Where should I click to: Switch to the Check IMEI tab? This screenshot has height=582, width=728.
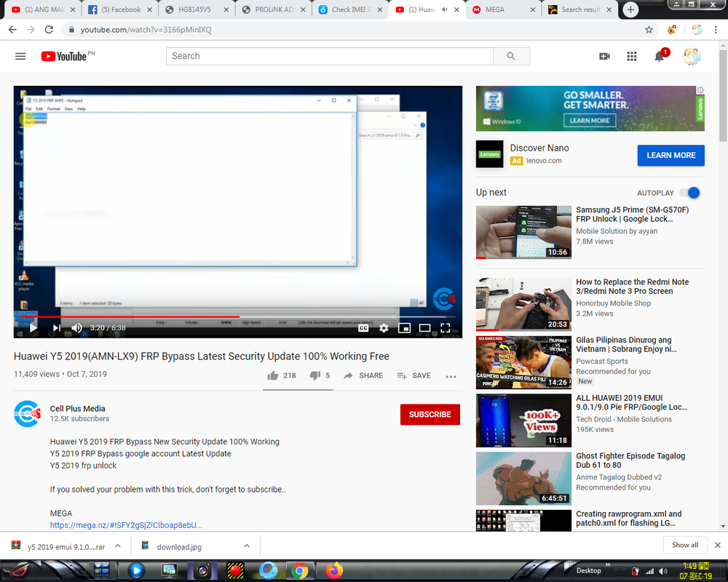tap(350, 9)
